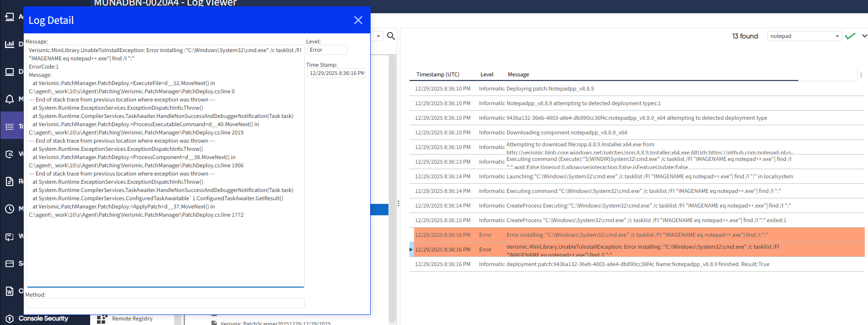Image resolution: width=868 pixels, height=325 pixels.
Task: Open Console Security in the sidebar
Action: (x=43, y=319)
